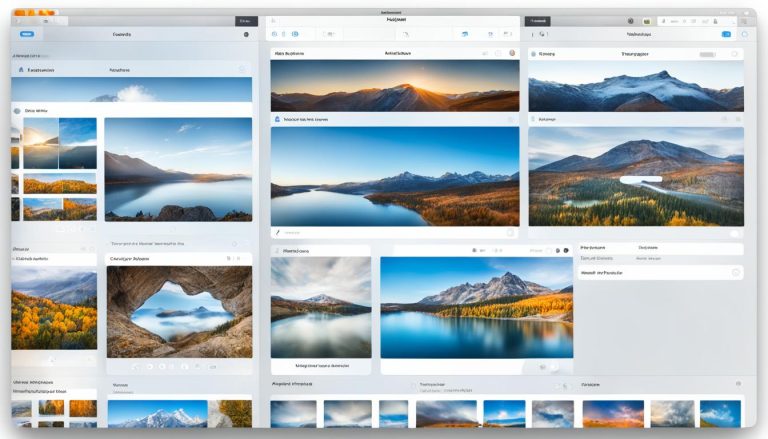Click the blue picture icon in center toolbar

465,34
